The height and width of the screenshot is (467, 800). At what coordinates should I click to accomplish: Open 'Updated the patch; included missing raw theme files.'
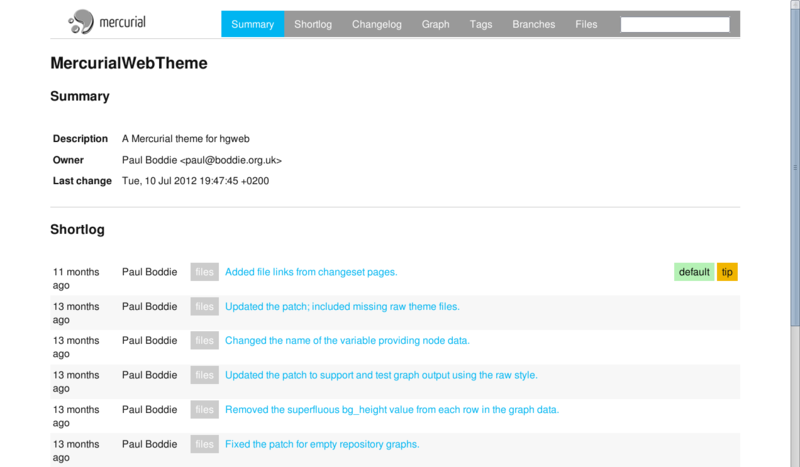(x=342, y=306)
